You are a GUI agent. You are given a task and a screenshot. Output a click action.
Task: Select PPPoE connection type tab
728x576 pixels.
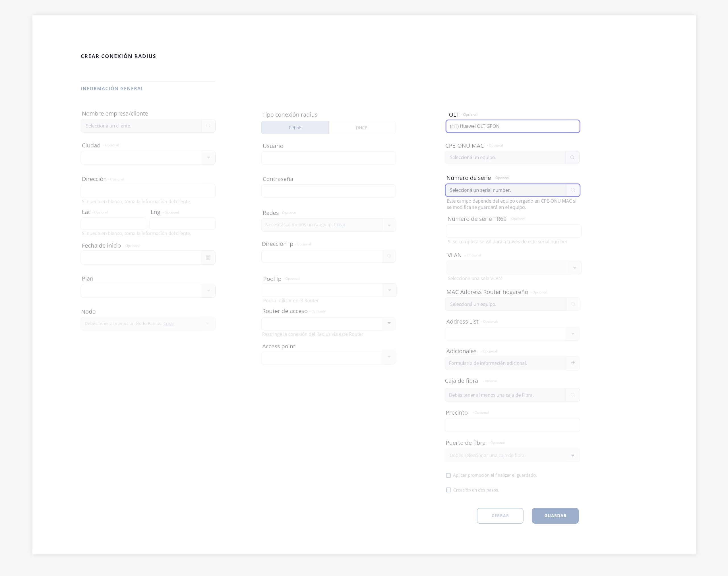(x=295, y=127)
